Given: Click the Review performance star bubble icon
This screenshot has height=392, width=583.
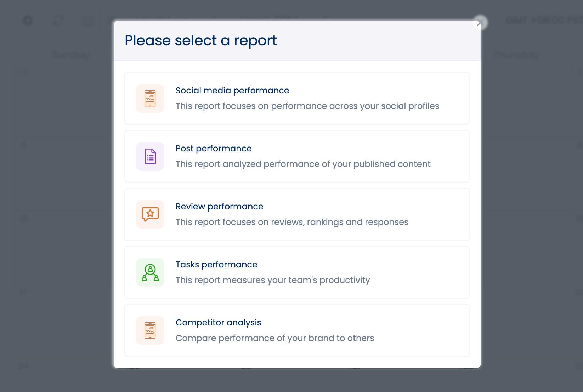Looking at the screenshot, I should pyautogui.click(x=150, y=214).
